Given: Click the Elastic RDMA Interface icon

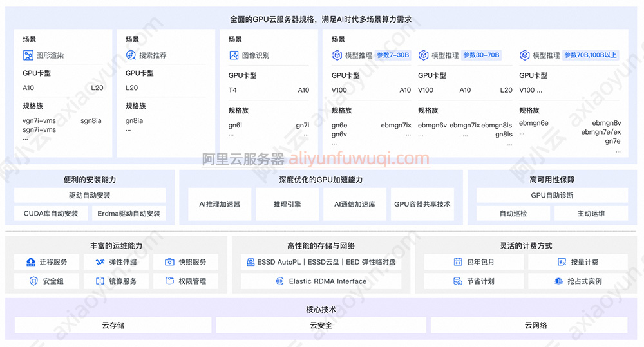Looking at the screenshot, I should [279, 281].
